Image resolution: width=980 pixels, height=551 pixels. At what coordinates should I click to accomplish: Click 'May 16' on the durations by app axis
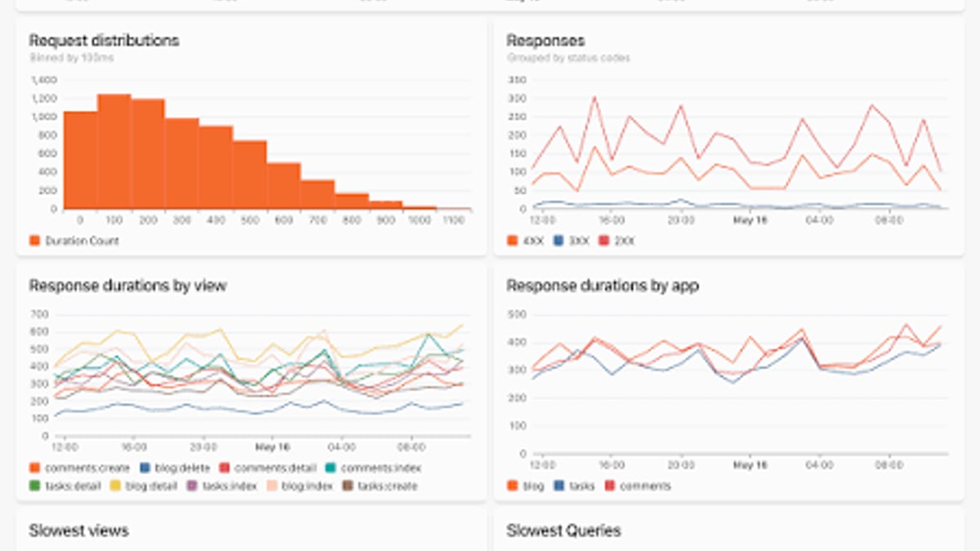coord(751,464)
